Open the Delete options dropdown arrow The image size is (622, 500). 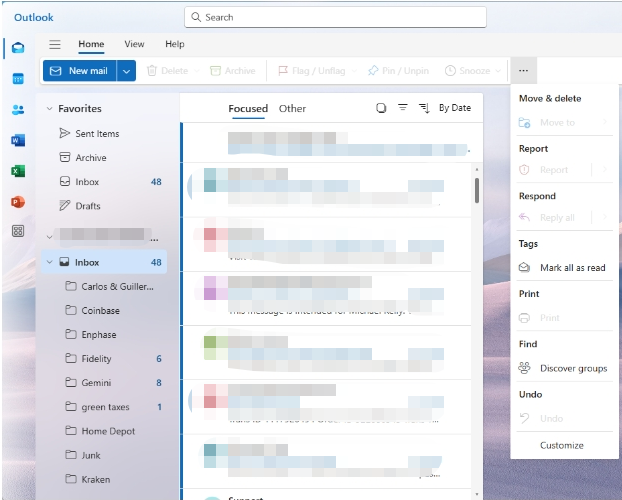tap(196, 71)
